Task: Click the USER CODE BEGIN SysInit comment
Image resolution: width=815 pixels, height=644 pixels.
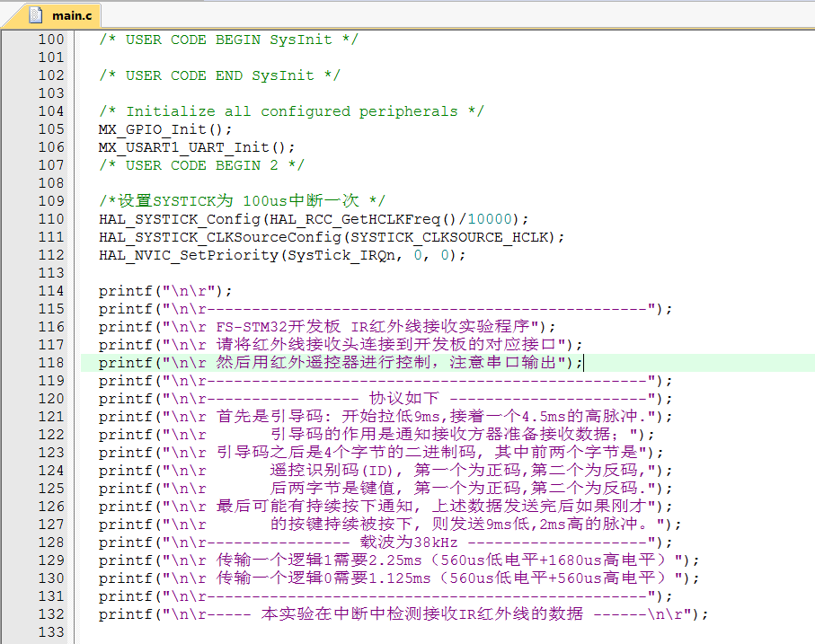Action: coord(229,40)
